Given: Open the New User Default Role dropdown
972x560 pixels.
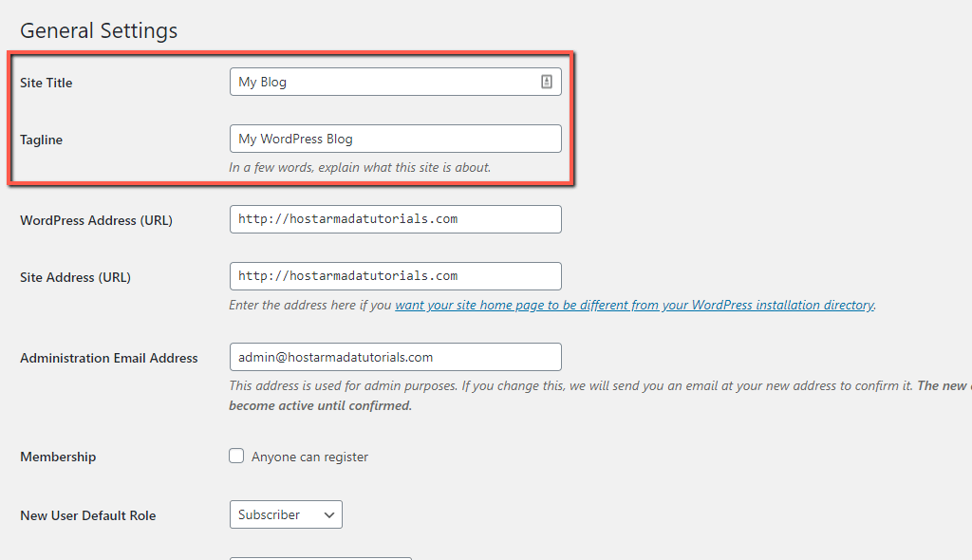Looking at the screenshot, I should [285, 514].
